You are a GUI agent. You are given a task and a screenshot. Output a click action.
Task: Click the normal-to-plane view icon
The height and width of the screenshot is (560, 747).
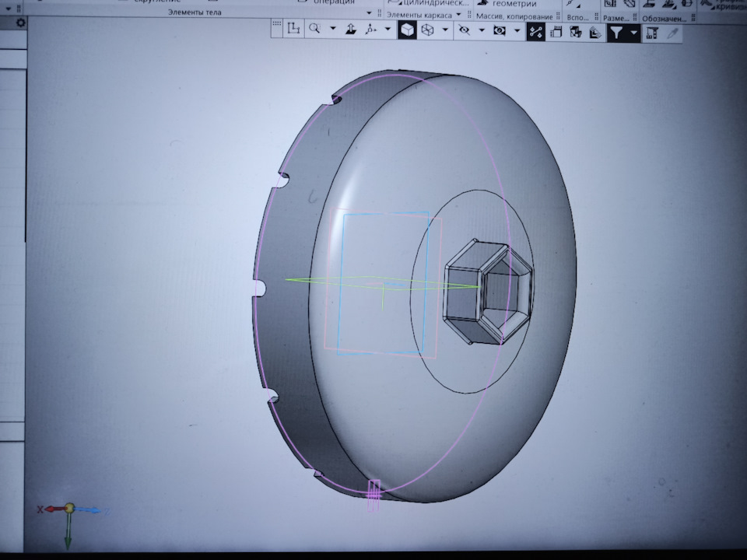tap(350, 30)
